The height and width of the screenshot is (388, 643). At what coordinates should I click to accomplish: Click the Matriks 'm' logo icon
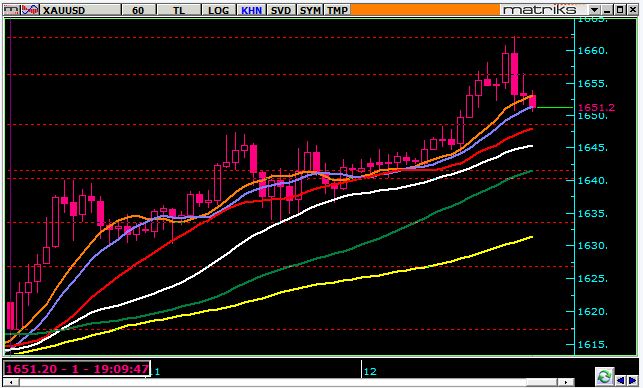click(11, 9)
